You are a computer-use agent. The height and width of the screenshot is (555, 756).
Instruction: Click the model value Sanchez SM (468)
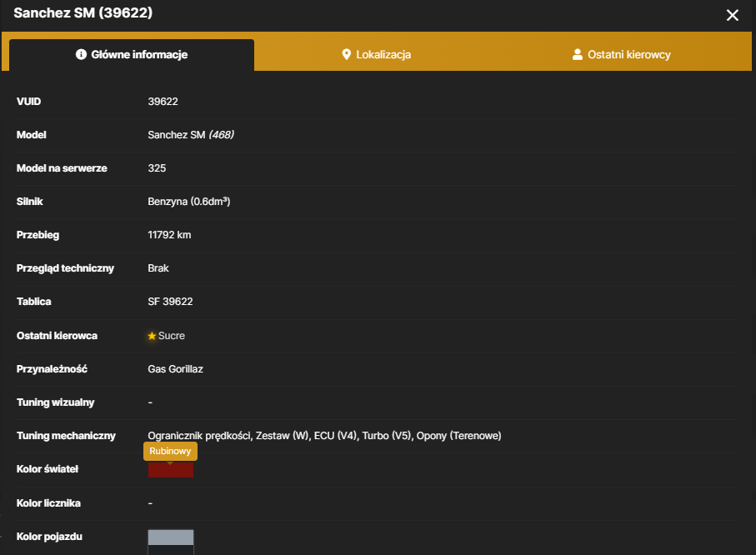point(191,135)
